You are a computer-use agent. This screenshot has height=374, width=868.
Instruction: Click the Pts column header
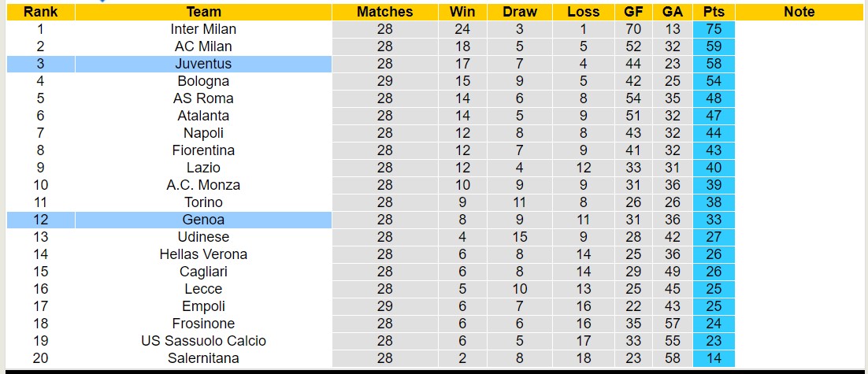pos(714,12)
